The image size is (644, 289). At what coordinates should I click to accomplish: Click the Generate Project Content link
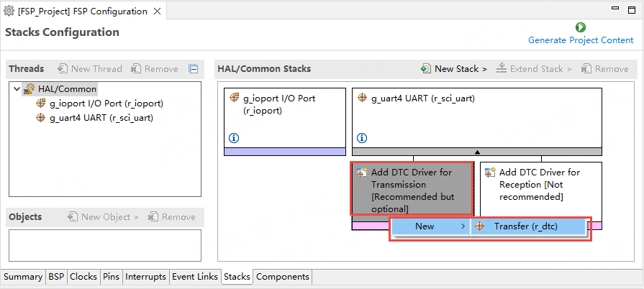click(x=581, y=40)
